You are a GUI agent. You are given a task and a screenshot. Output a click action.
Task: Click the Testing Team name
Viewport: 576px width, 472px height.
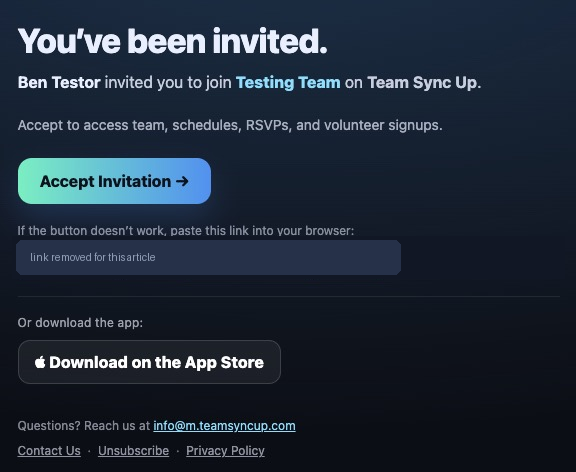coord(288,83)
